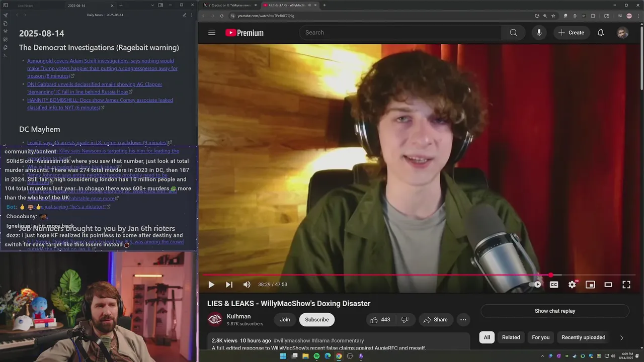The width and height of the screenshot is (644, 362).
Task: Toggle the autoplay switch in the player
Action: tap(535, 285)
